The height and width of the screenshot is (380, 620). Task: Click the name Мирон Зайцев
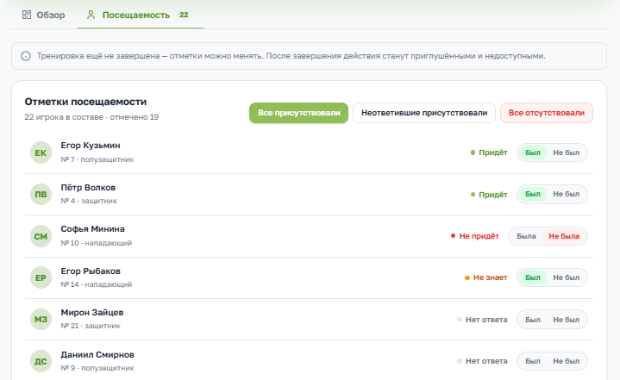point(92,312)
